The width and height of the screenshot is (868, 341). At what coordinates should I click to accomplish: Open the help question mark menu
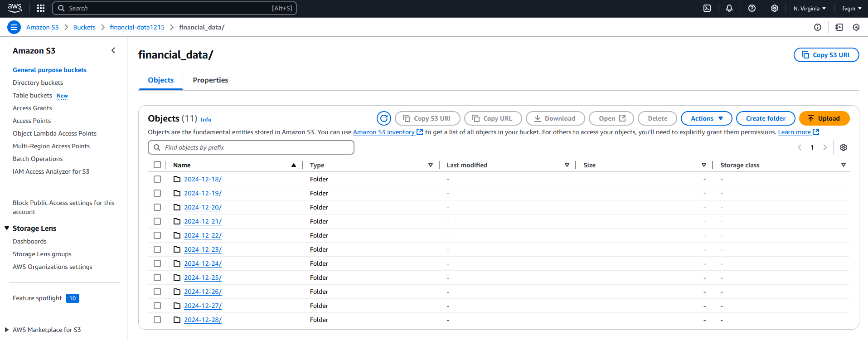[x=752, y=8]
